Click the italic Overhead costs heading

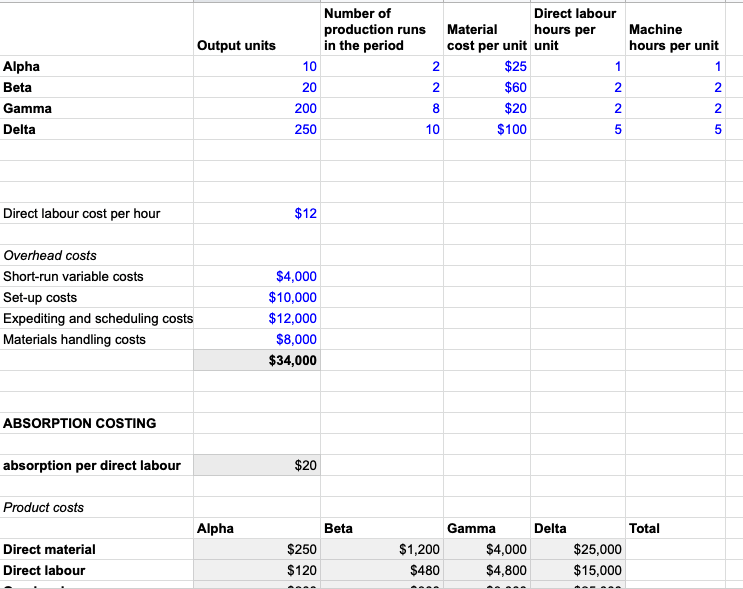[50, 255]
